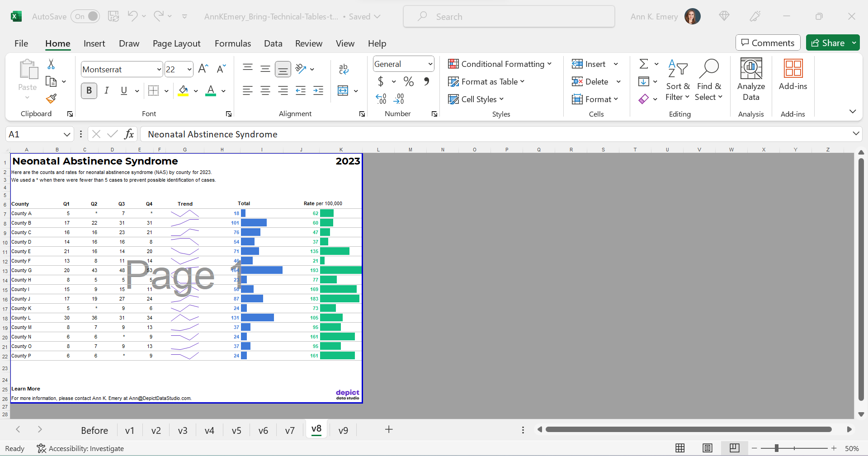Increase font size with the larger A icon

[x=203, y=69]
